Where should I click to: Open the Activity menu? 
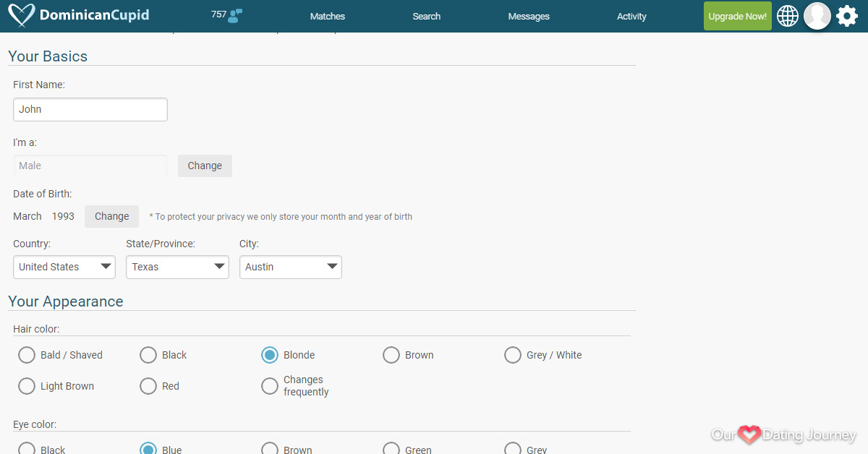pyautogui.click(x=631, y=17)
